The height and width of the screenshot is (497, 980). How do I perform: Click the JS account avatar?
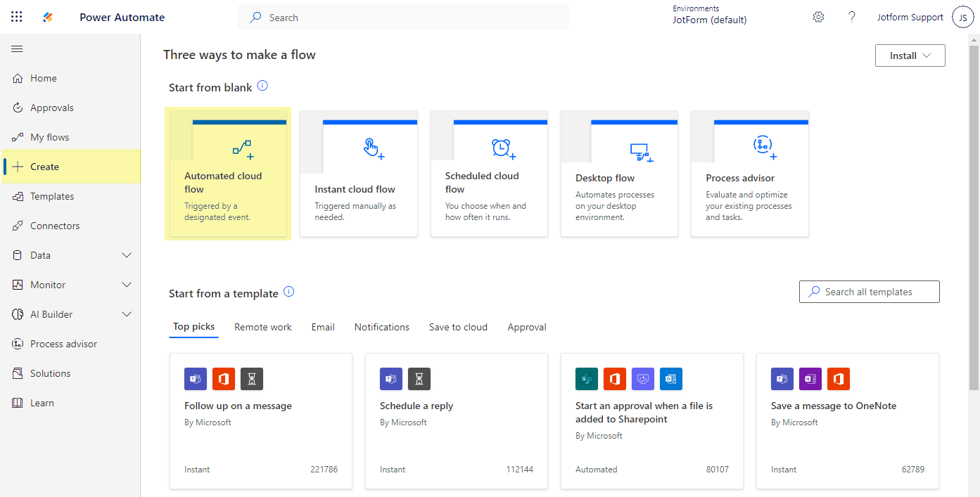pos(962,18)
